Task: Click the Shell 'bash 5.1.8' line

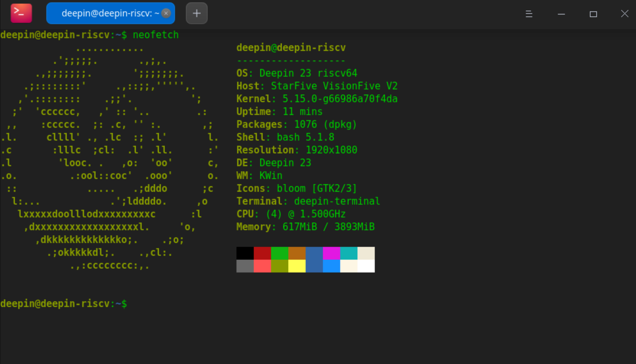Action: (x=285, y=137)
